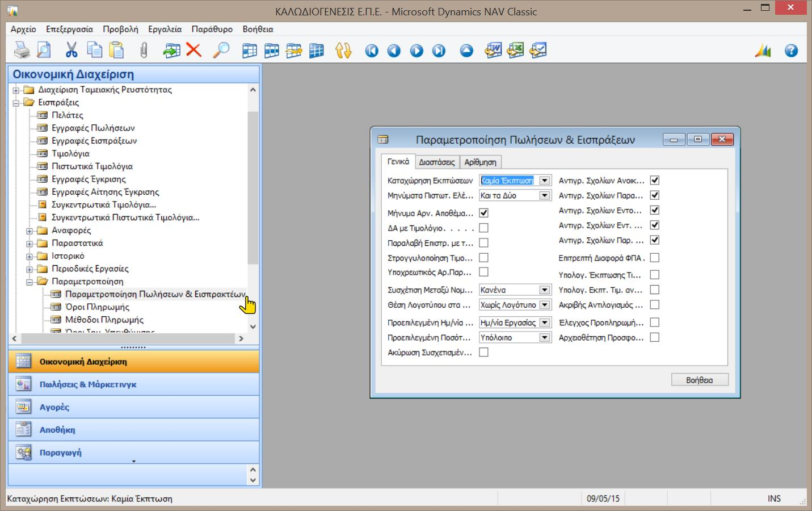Select Όροι Πληρωμής tree item
The width and height of the screenshot is (812, 511).
[97, 307]
